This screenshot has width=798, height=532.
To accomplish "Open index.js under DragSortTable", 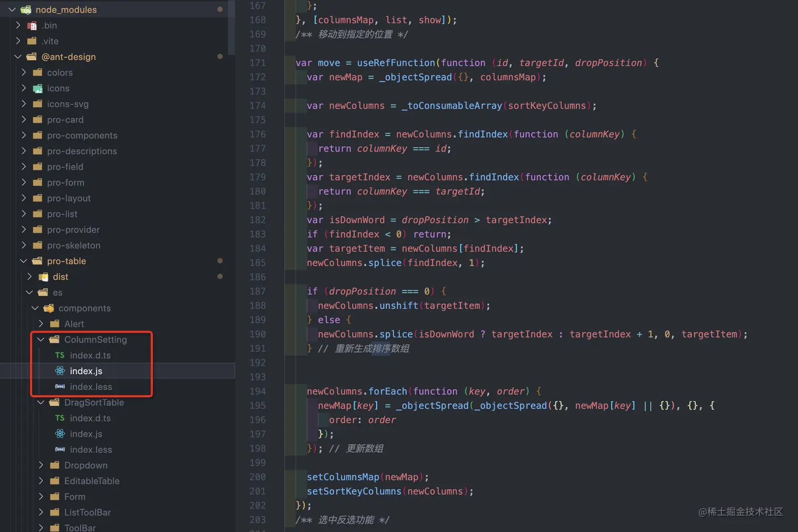I will 86,434.
